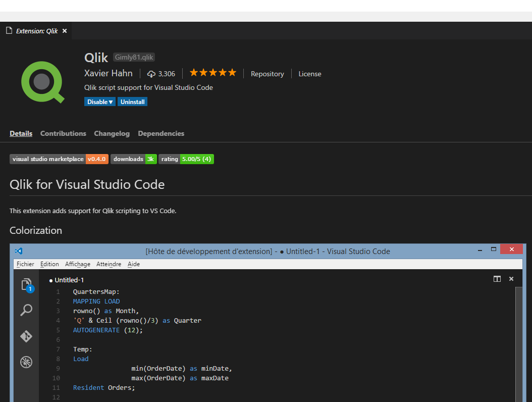Viewport: 532px width, 402px height.
Task: Click the fifth gold rating star
Action: (x=232, y=72)
